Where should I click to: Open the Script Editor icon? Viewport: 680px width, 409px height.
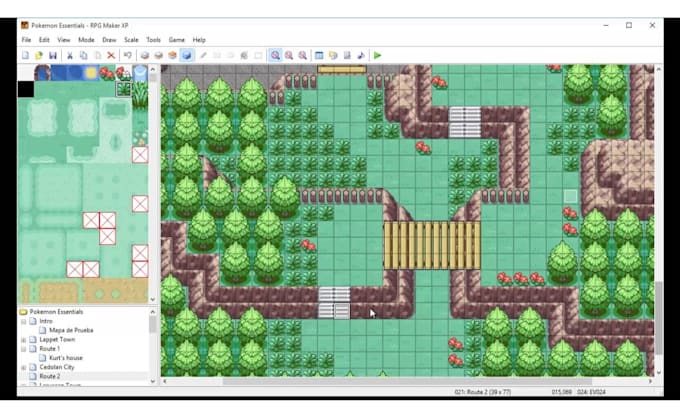pos(347,55)
